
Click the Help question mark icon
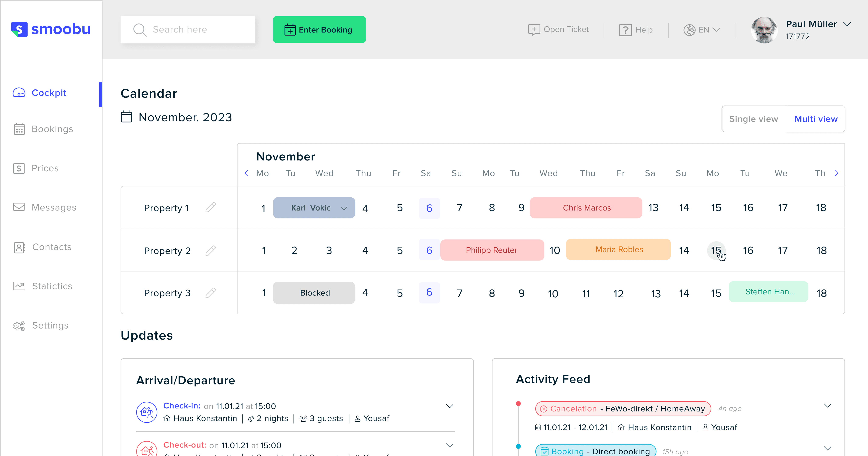coord(625,30)
